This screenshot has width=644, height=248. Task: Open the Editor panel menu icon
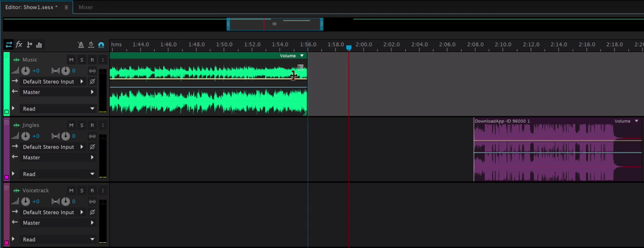[x=66, y=7]
